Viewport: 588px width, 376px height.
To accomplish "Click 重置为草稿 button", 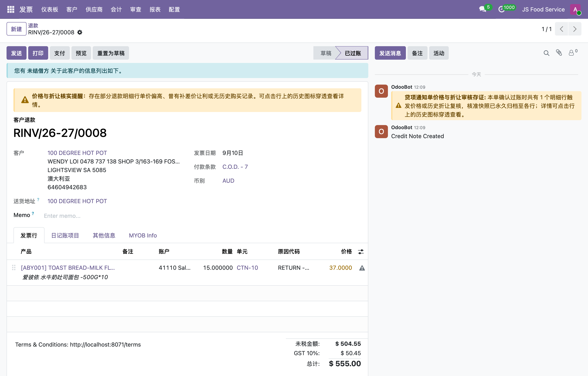I will [x=111, y=53].
